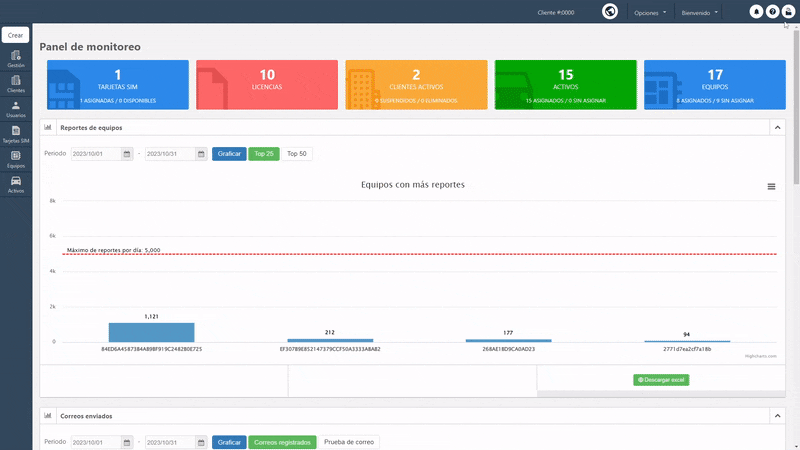Click the Highcharts.com credit link

pyautogui.click(x=761, y=356)
